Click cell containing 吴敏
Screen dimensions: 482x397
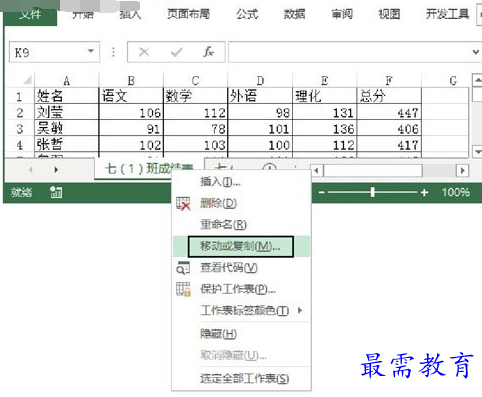point(67,128)
